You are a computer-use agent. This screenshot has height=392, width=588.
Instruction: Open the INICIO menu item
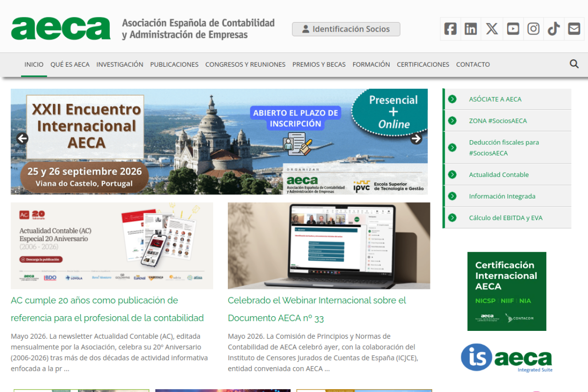tap(34, 64)
